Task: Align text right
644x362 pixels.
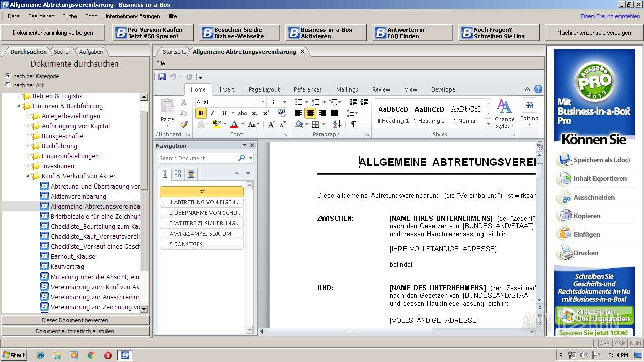Action: click(322, 113)
